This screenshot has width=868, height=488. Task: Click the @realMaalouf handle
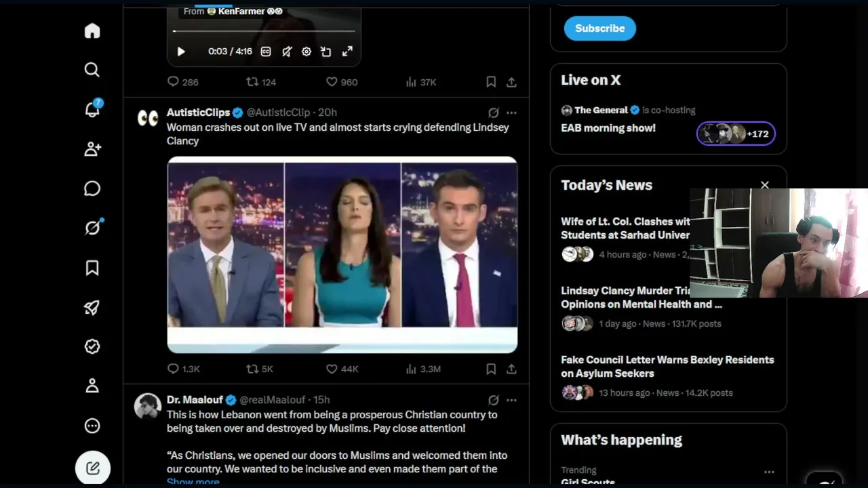(273, 400)
